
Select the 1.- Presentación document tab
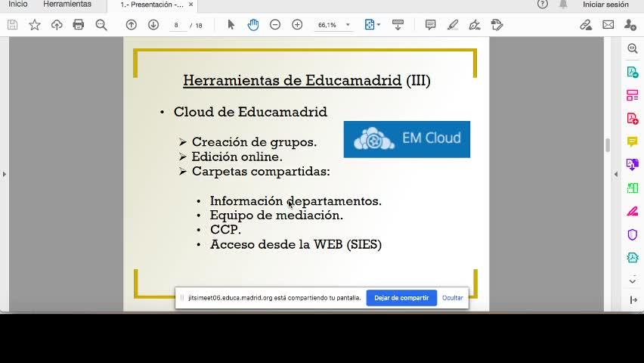[152, 5]
